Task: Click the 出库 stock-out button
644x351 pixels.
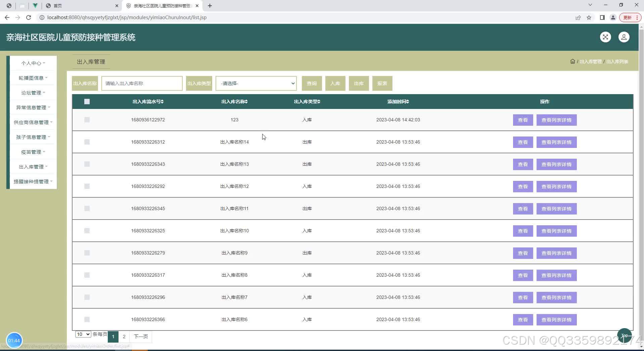Action: (359, 83)
